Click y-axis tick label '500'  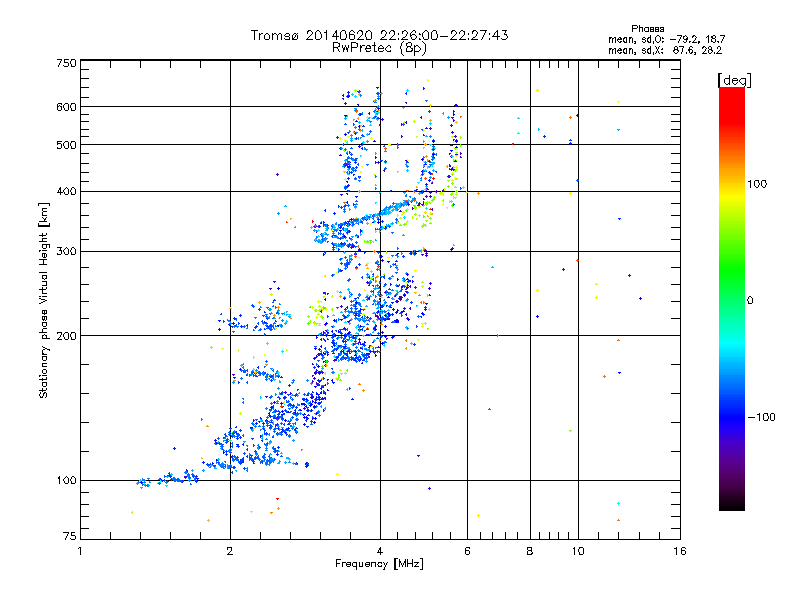(66, 145)
